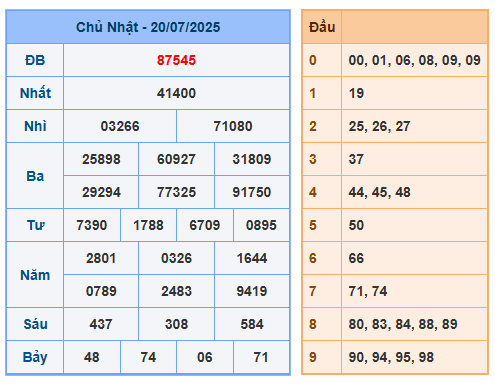Select the Năm prize label
Screen dimensions: 495x384
click(x=35, y=275)
